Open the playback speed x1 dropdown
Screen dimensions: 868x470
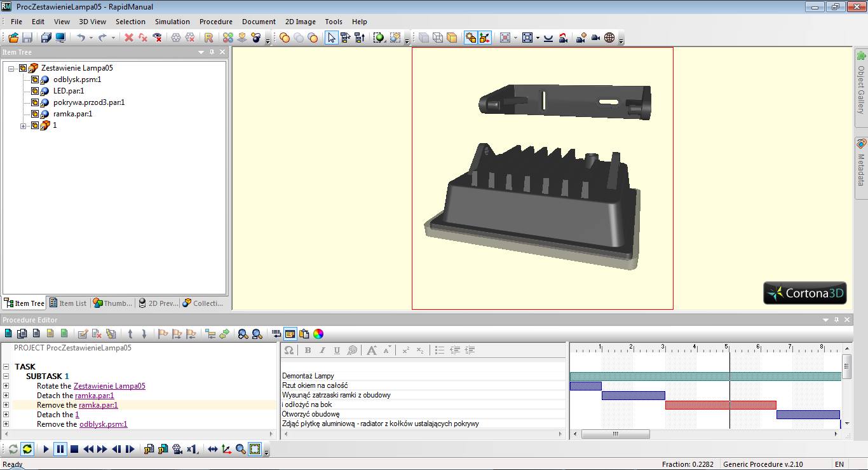tap(193, 449)
